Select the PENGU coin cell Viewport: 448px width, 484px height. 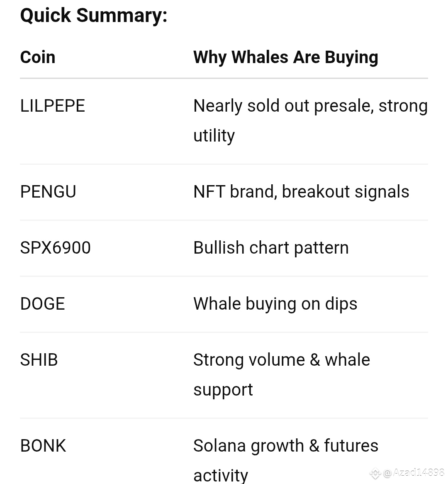(x=48, y=192)
